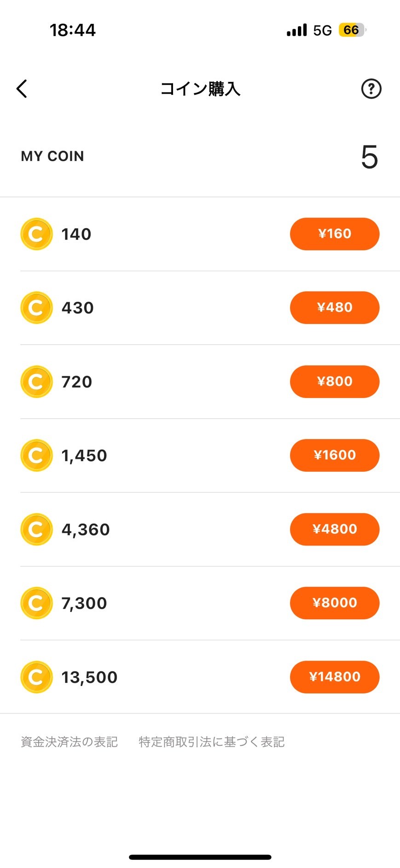The width and height of the screenshot is (400, 868).
Task: Select the ¥4800 purchase button
Action: [334, 529]
